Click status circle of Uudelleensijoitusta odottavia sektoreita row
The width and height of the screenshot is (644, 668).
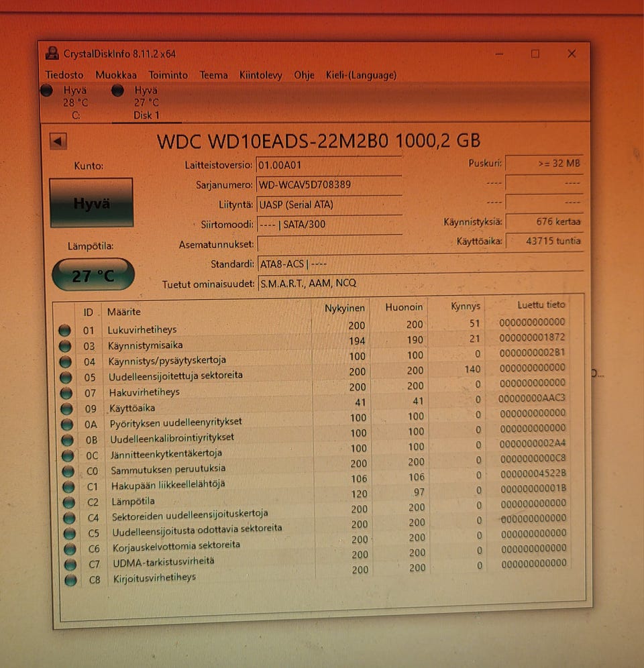(x=70, y=533)
